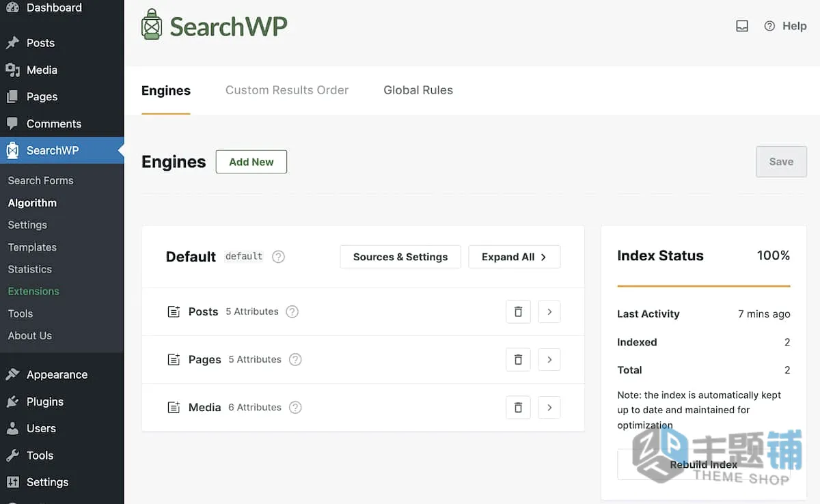Viewport: 820px width, 504px height.
Task: Click the help icon beside Media attributes
Action: click(x=295, y=407)
